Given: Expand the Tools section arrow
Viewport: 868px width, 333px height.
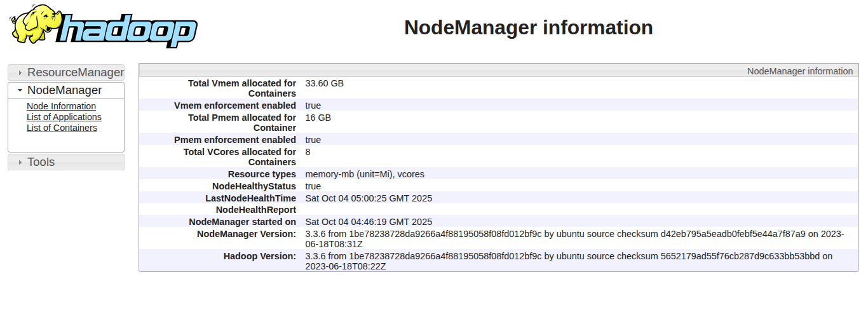Looking at the screenshot, I should tap(20, 163).
